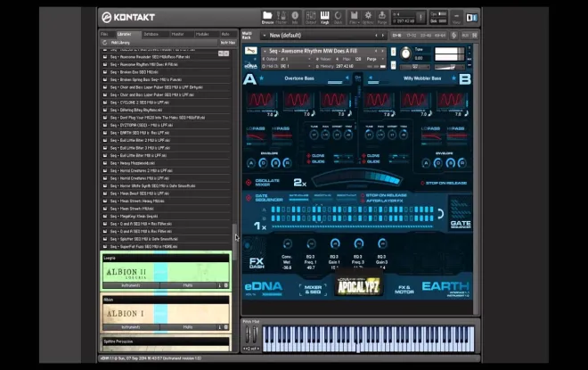Viewport: 588px width, 370px height.
Task: Adjust the instrument pan slider
Action: 415,67
